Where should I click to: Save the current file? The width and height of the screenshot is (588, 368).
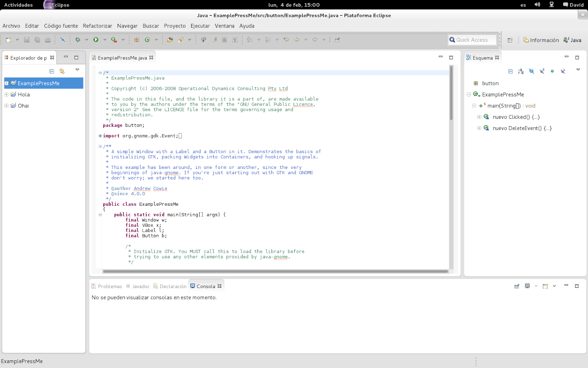(x=27, y=39)
